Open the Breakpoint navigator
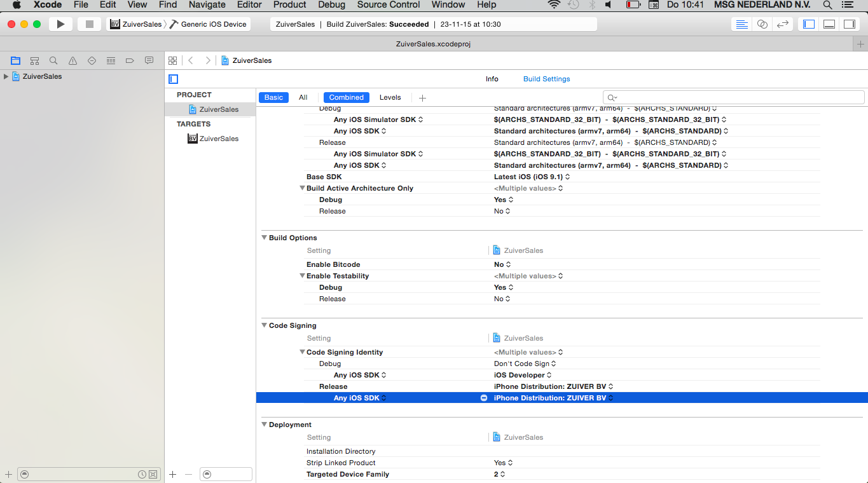Screen dimensions: 868x483 coord(130,60)
